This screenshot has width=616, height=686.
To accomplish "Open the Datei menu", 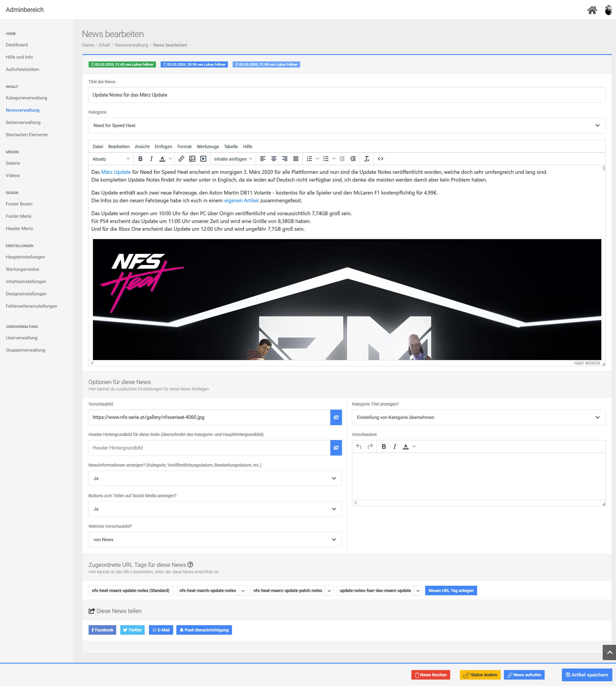I will [98, 147].
